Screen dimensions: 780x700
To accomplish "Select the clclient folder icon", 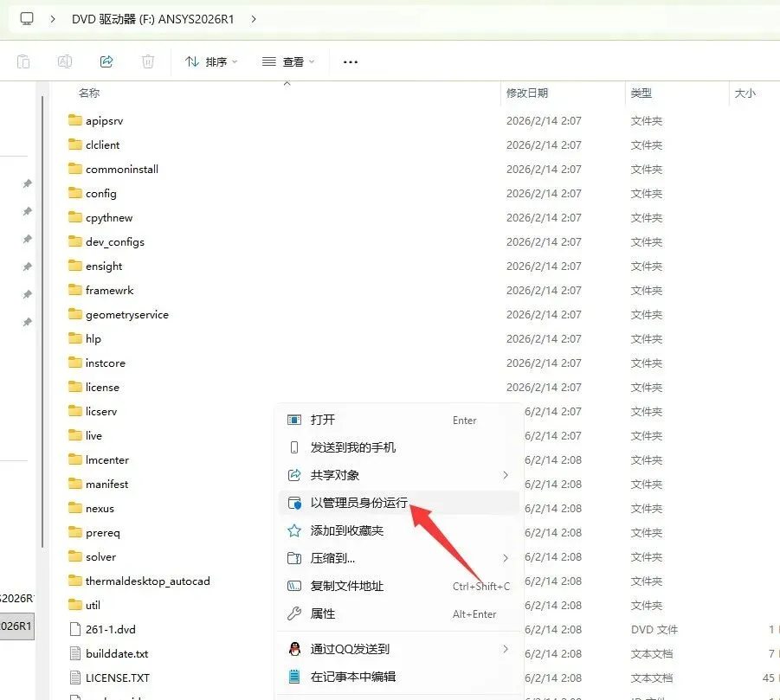I will point(75,144).
